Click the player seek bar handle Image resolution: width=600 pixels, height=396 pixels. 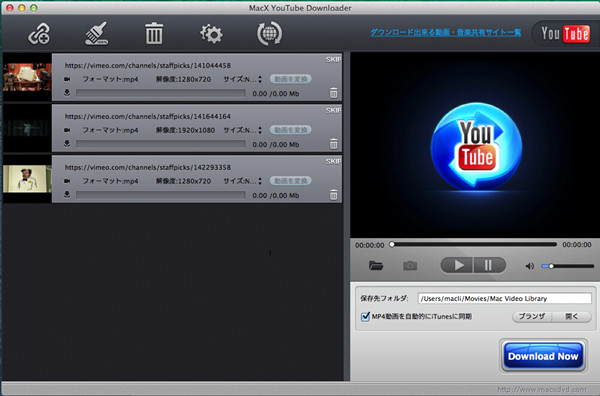[392, 244]
